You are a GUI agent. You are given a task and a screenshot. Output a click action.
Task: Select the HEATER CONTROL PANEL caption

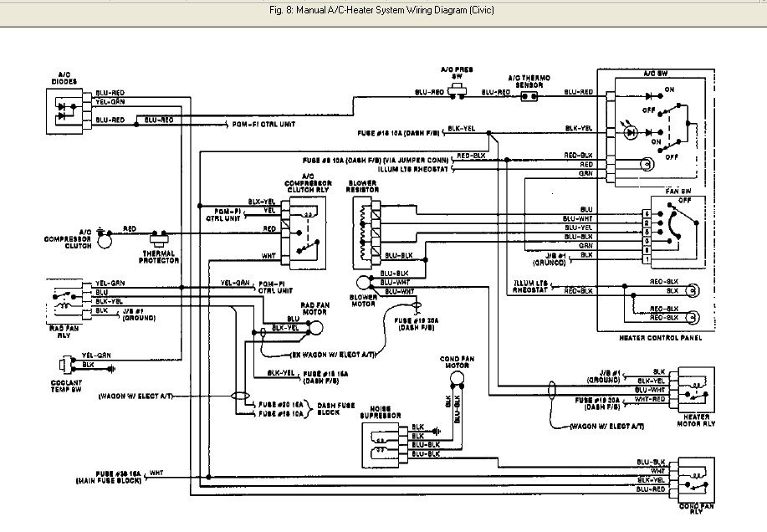click(x=661, y=337)
